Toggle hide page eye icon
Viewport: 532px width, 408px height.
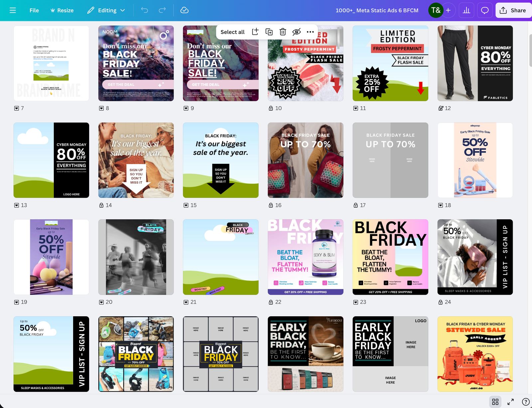pyautogui.click(x=296, y=32)
